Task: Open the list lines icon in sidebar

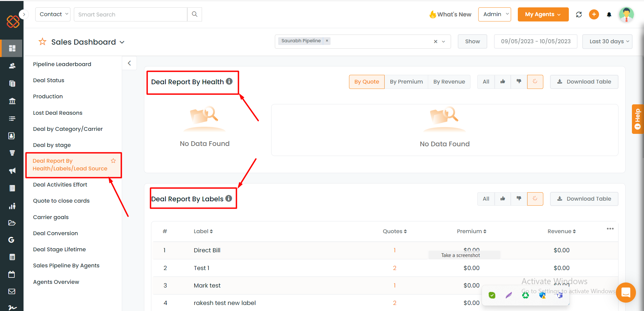Action: click(x=12, y=118)
